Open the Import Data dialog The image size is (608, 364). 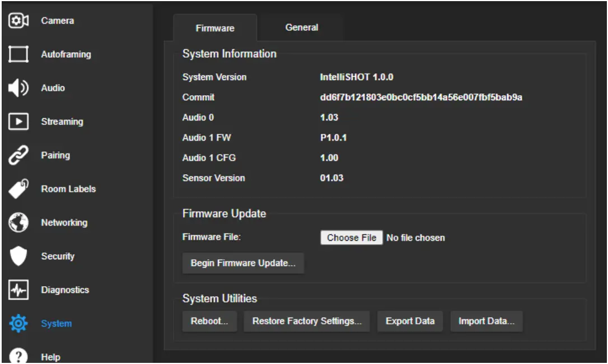point(486,321)
